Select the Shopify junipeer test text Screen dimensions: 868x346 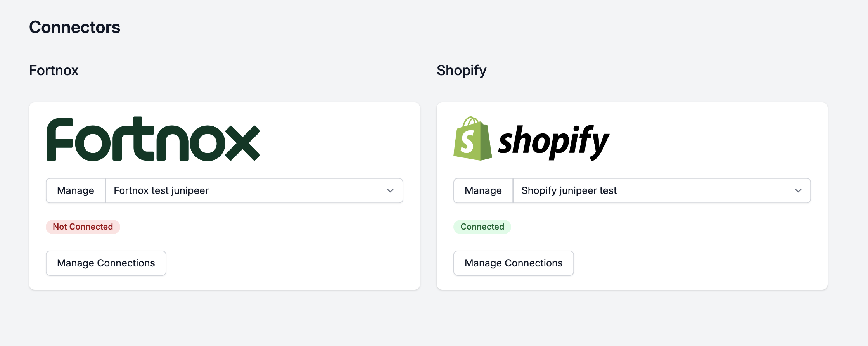[569, 190]
